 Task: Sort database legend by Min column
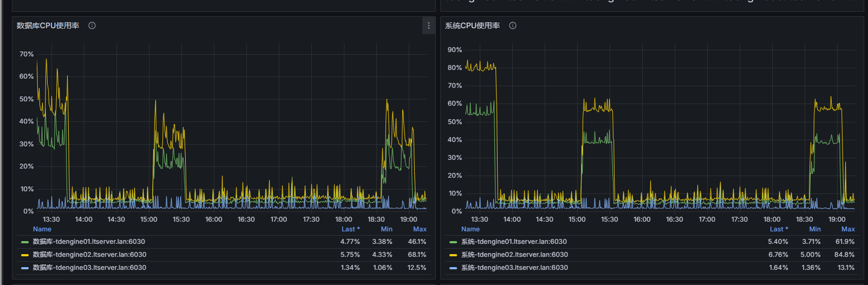pos(387,229)
